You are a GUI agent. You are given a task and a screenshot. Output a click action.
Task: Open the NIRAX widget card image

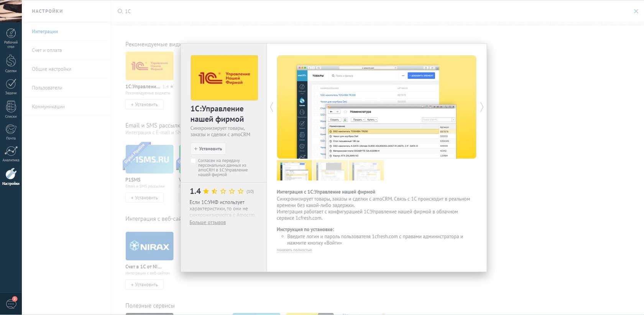coord(149,246)
